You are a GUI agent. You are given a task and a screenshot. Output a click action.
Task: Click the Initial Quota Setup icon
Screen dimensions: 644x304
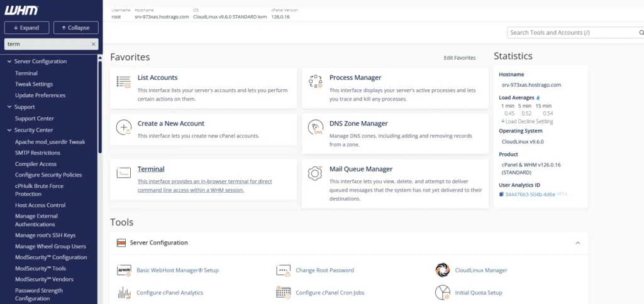(443, 293)
